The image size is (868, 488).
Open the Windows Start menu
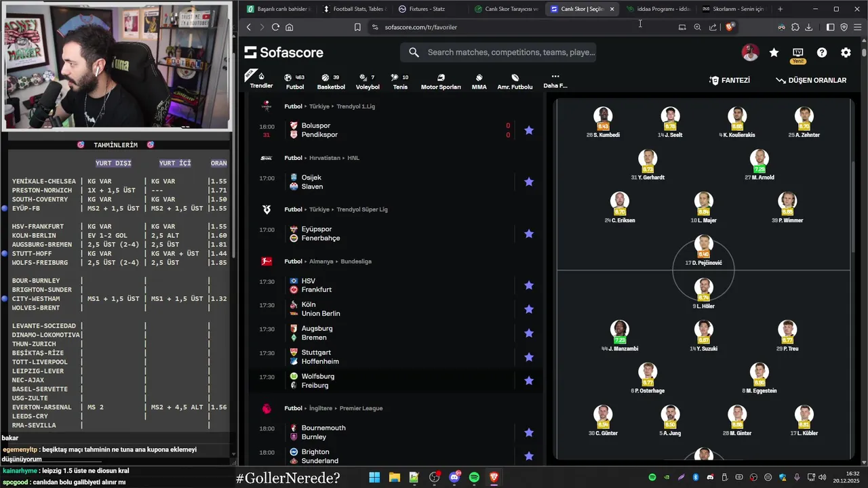(374, 477)
